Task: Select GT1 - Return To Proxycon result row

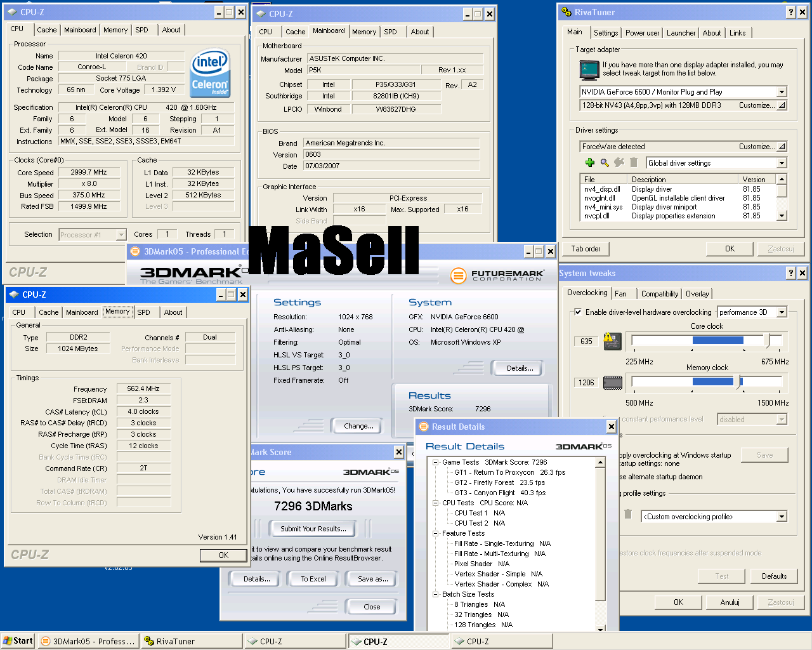Action: tap(509, 472)
